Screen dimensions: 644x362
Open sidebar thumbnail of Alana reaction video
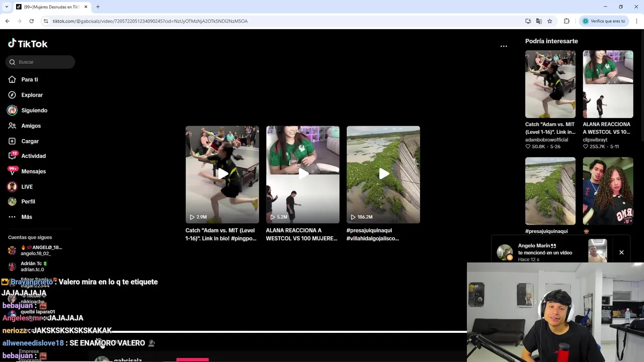(x=608, y=84)
